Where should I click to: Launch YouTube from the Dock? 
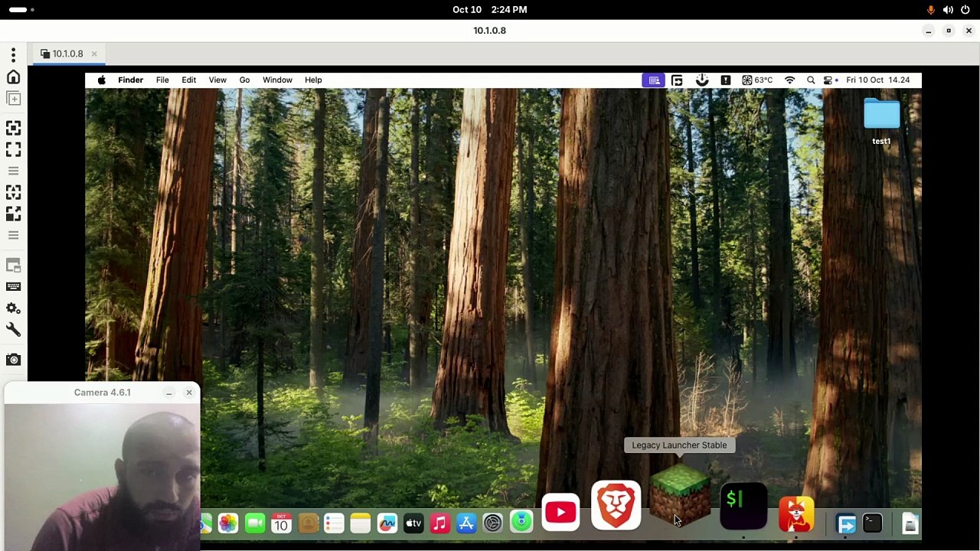point(560,513)
